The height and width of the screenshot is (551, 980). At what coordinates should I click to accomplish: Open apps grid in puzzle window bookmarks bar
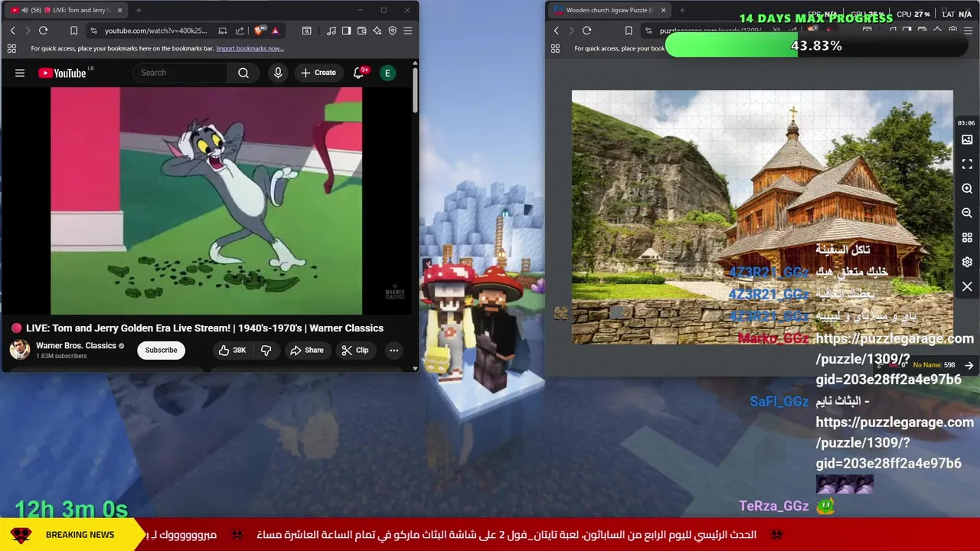(x=555, y=48)
